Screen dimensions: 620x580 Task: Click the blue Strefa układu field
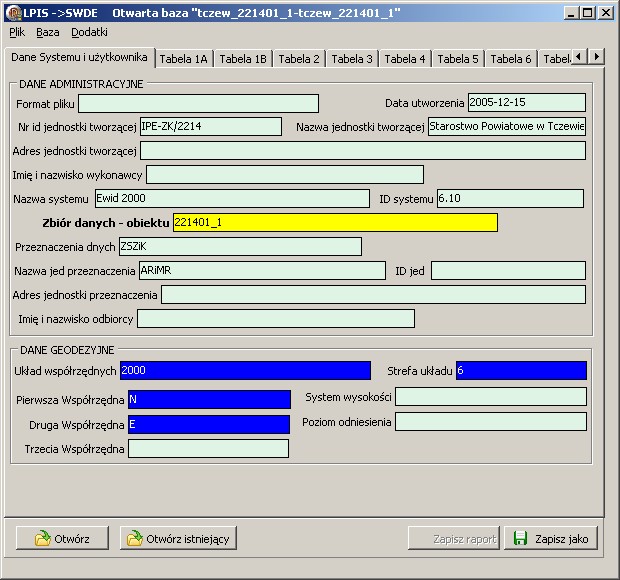(521, 370)
